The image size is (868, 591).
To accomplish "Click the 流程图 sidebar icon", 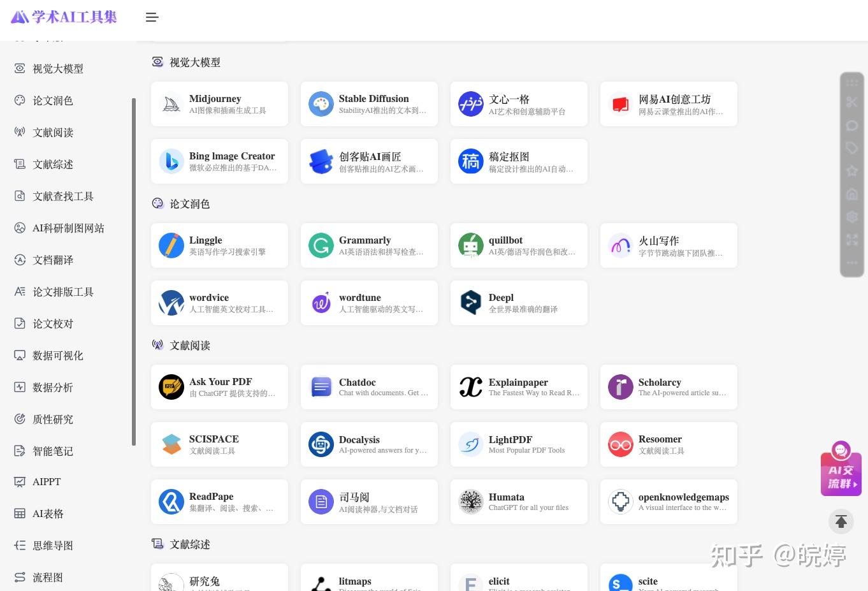I will point(20,577).
